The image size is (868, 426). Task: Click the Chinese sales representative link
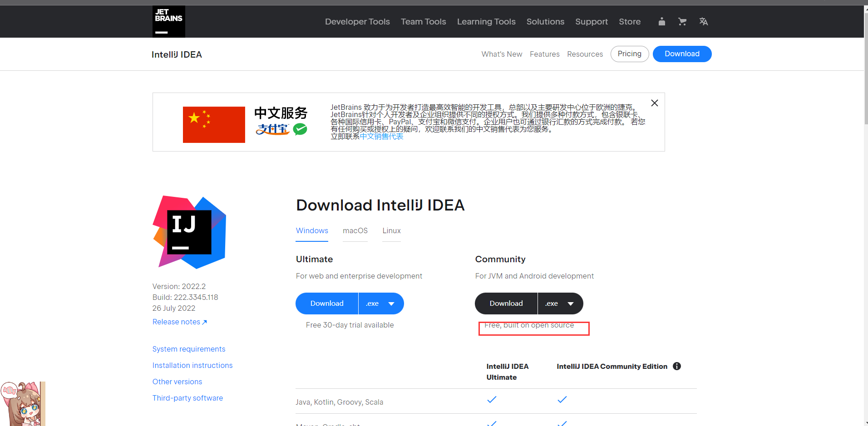pos(381,137)
